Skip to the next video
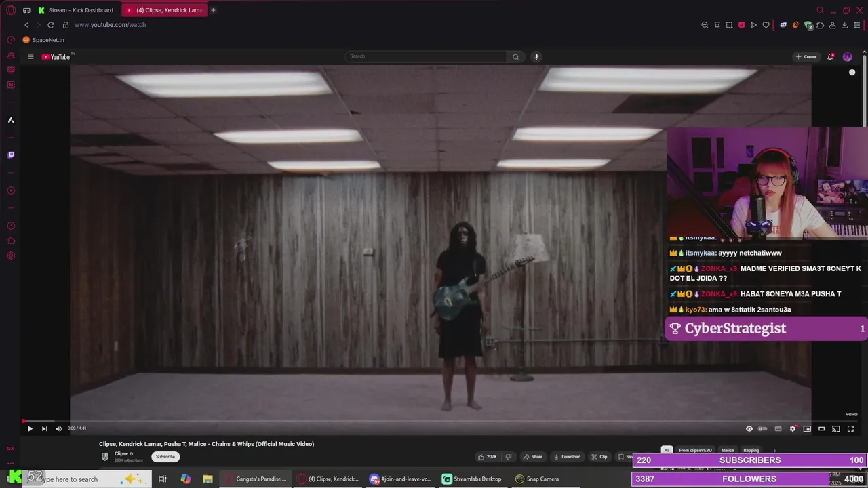868x488 pixels. 44,428
